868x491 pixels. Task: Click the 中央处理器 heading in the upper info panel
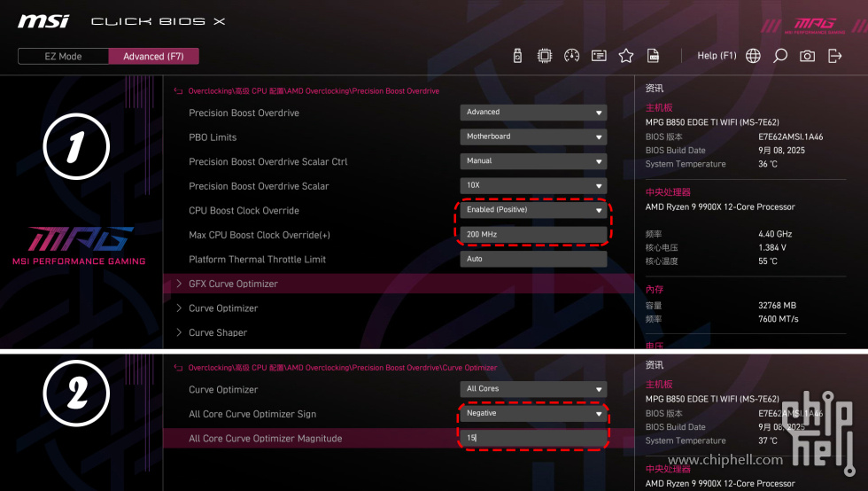click(668, 192)
